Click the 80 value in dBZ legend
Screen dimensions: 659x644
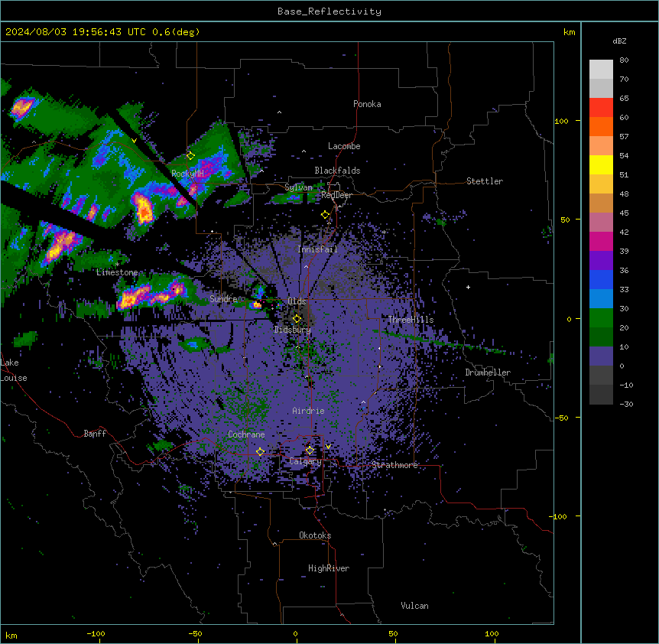point(624,60)
